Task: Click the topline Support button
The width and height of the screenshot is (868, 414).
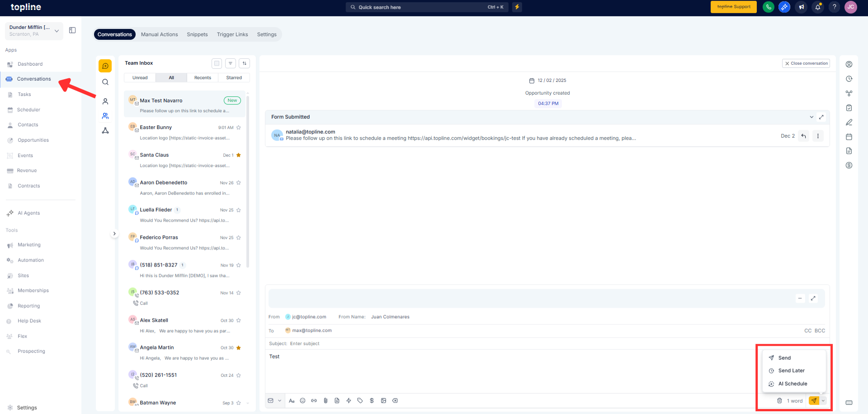Action: point(734,7)
